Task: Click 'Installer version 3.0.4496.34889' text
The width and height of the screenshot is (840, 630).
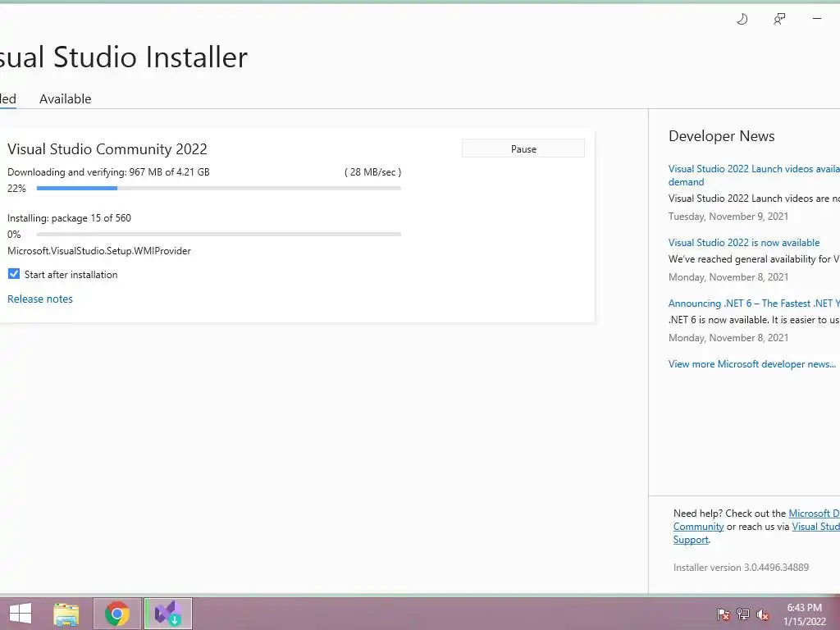Action: pos(741,568)
